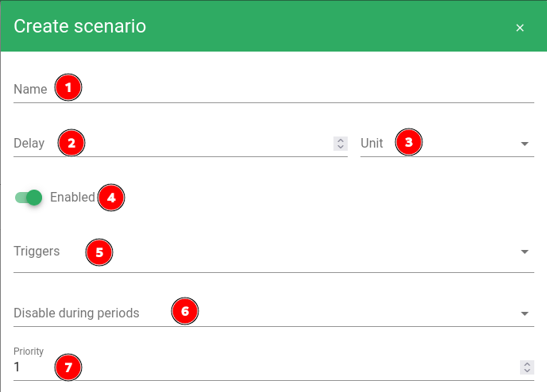Viewport: 547px width, 392px height.
Task: Click the Unit dropdown arrow icon
Action: coord(524,144)
